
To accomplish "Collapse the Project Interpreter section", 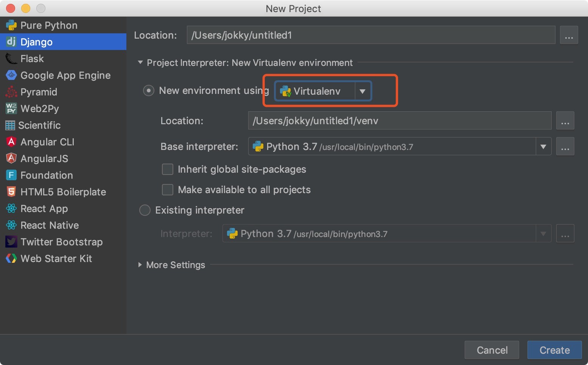I will click(x=140, y=62).
